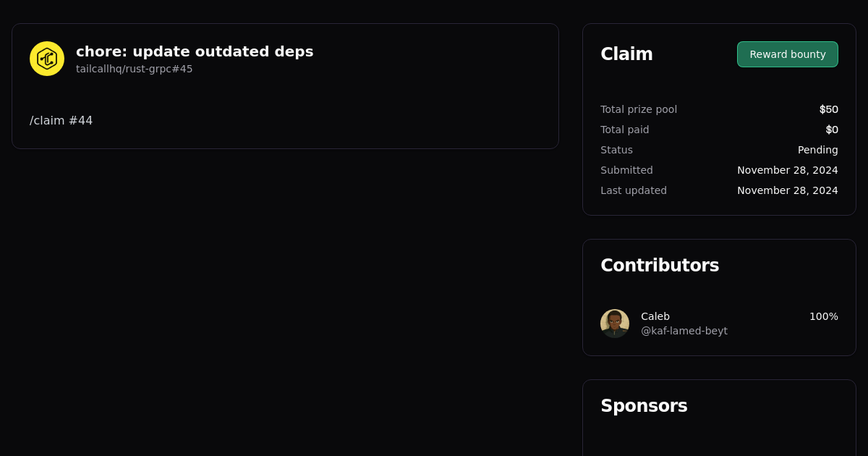Click the Sponsors section heading
868x456 pixels.
coord(644,406)
